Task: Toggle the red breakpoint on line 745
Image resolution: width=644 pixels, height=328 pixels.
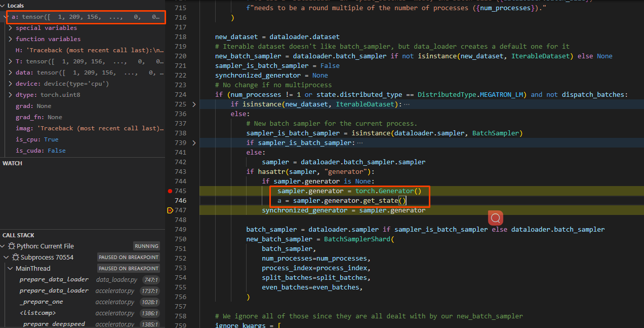Action: (x=171, y=191)
